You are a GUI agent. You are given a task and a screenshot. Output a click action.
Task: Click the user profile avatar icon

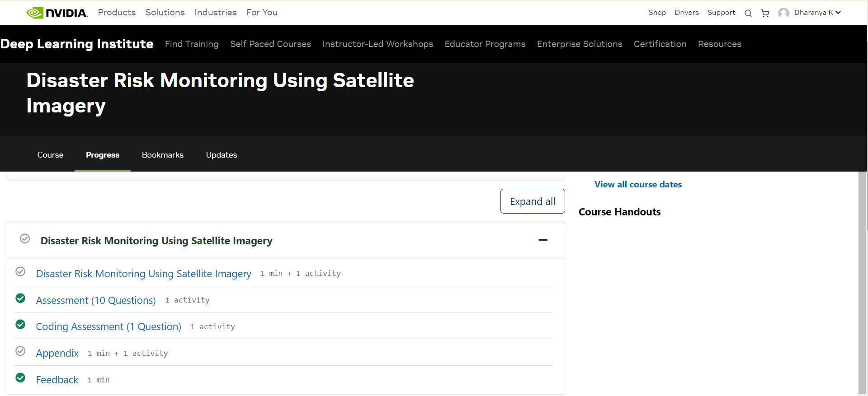783,13
